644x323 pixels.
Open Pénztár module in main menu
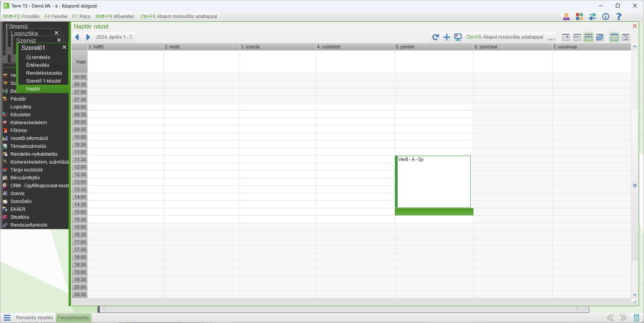pyautogui.click(x=18, y=99)
